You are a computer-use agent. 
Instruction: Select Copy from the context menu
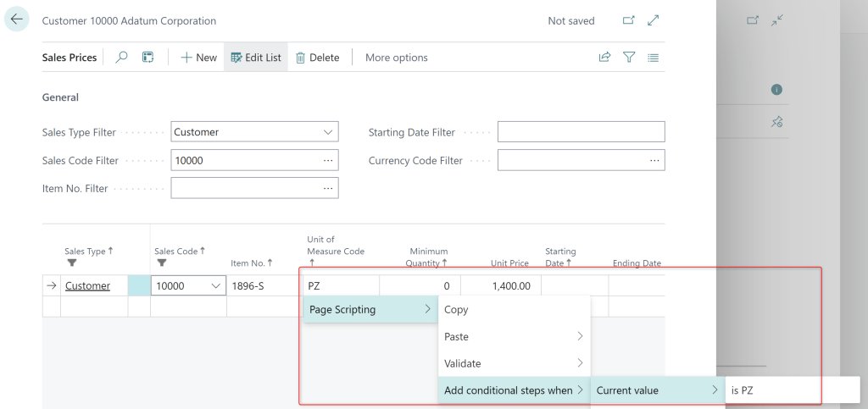(x=456, y=310)
